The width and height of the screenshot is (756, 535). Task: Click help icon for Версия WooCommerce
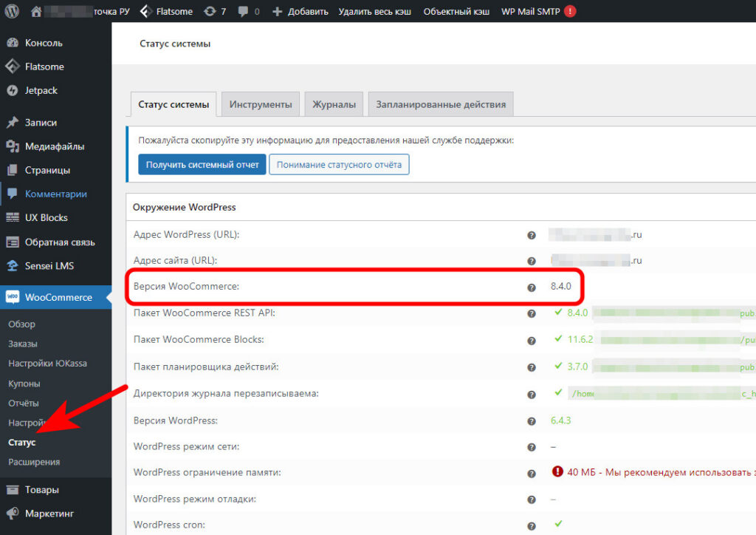pyautogui.click(x=532, y=287)
